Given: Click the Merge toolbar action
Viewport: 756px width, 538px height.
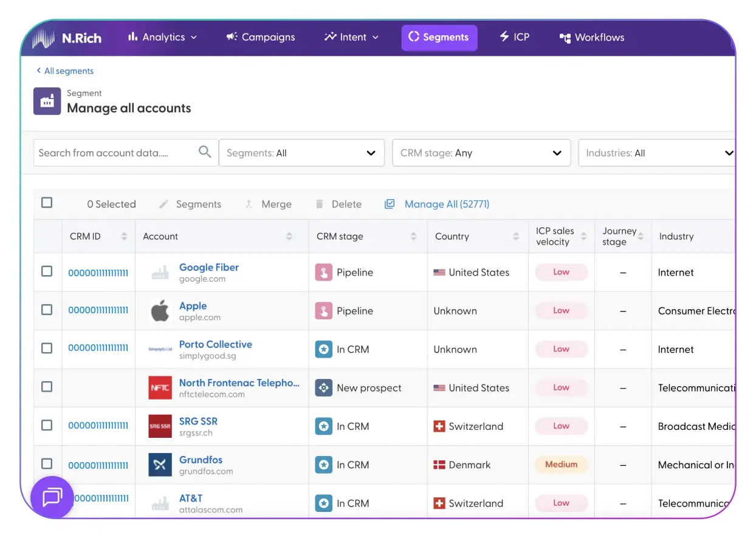Looking at the screenshot, I should [268, 205].
